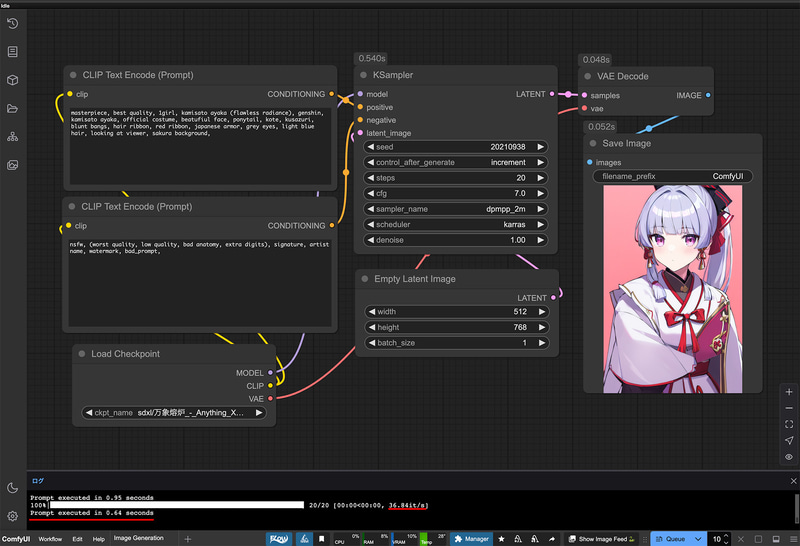Screen dimensions: 800x546
Task: Toggle the bottom panel icon in toolbar
Action: [x=776, y=539]
